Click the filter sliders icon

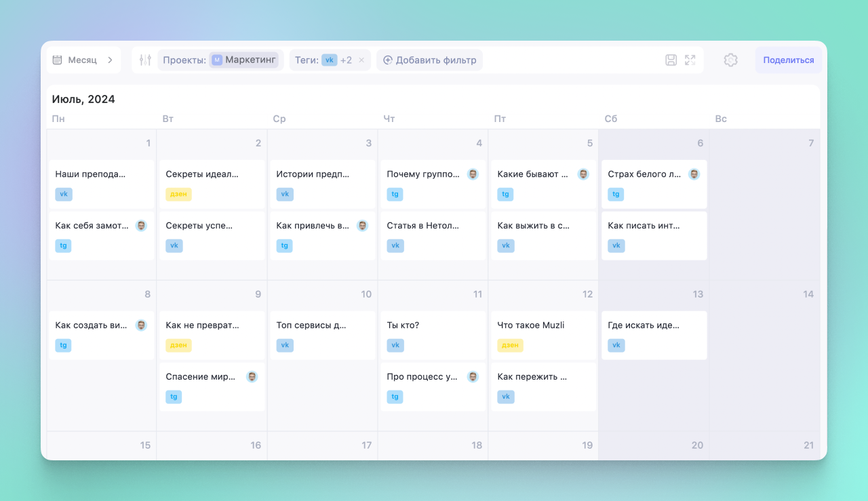(x=145, y=60)
